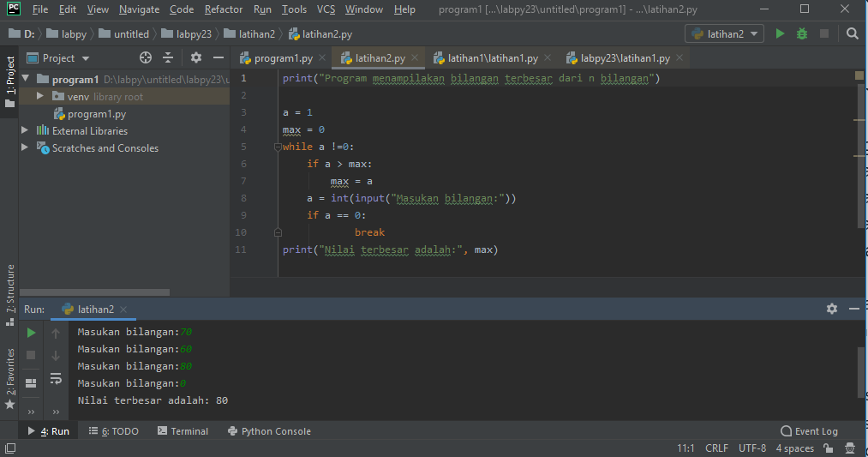This screenshot has height=457, width=868.
Task: Click the CRLF line separator in the status bar
Action: pos(716,448)
